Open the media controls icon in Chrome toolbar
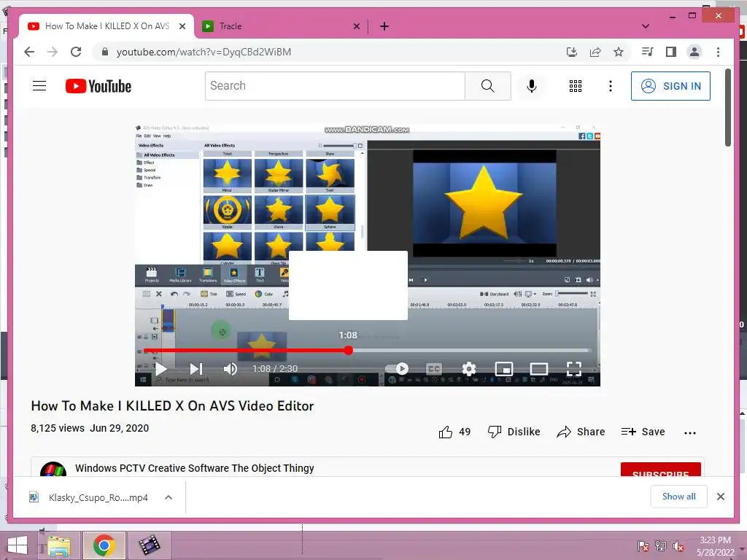Screen dimensions: 747x560 pyautogui.click(x=648, y=52)
